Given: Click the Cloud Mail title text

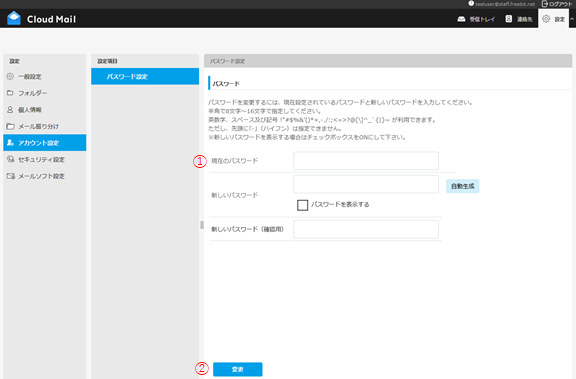Looking at the screenshot, I should point(51,19).
